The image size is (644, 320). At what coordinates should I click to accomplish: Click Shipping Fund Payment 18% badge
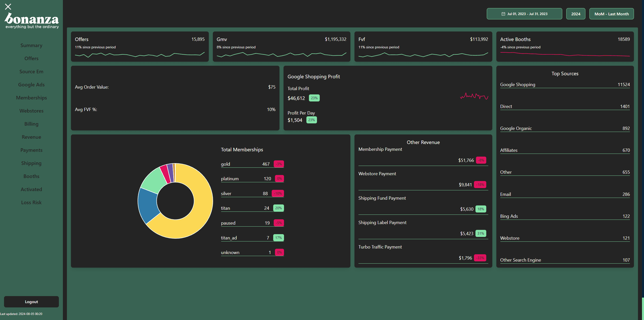481,209
